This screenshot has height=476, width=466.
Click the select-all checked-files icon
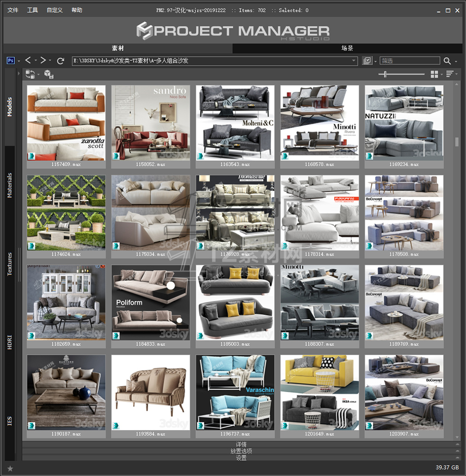pyautogui.click(x=367, y=61)
